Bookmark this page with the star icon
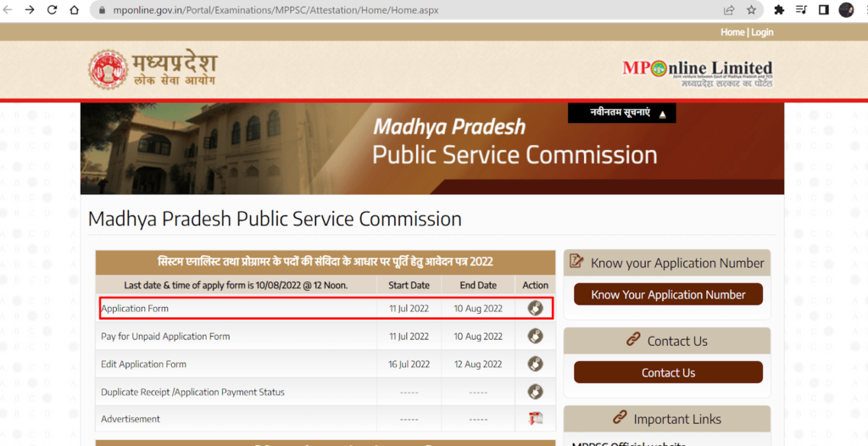This screenshot has height=446, width=868. 751,10
